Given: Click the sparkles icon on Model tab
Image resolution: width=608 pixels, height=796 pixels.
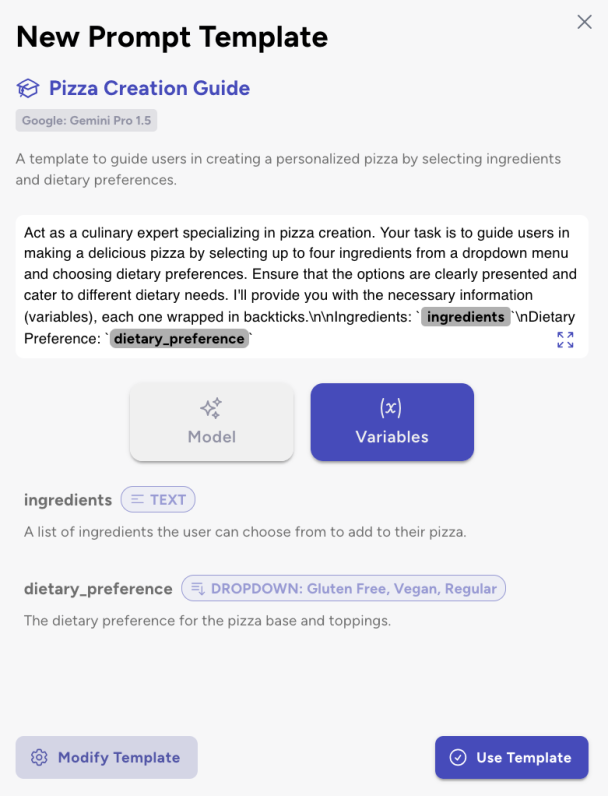Looking at the screenshot, I should 211,408.
